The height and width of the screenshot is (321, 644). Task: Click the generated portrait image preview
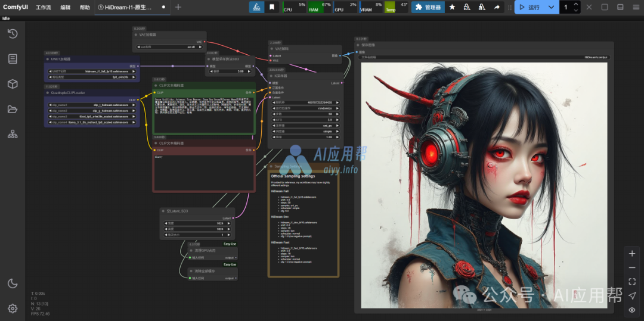click(x=484, y=185)
